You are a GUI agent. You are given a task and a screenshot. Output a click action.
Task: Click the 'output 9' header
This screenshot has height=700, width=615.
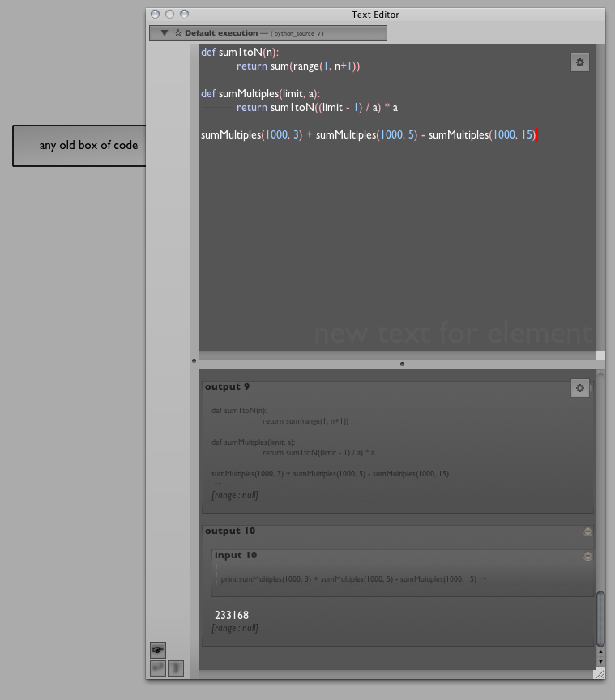tap(228, 387)
